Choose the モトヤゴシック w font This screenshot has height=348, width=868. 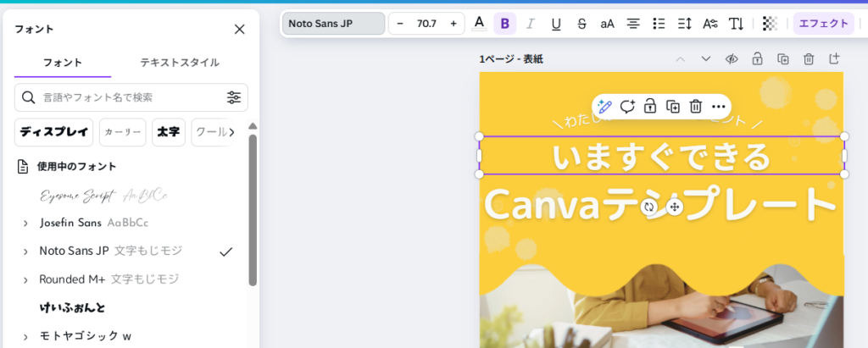pyautogui.click(x=86, y=336)
